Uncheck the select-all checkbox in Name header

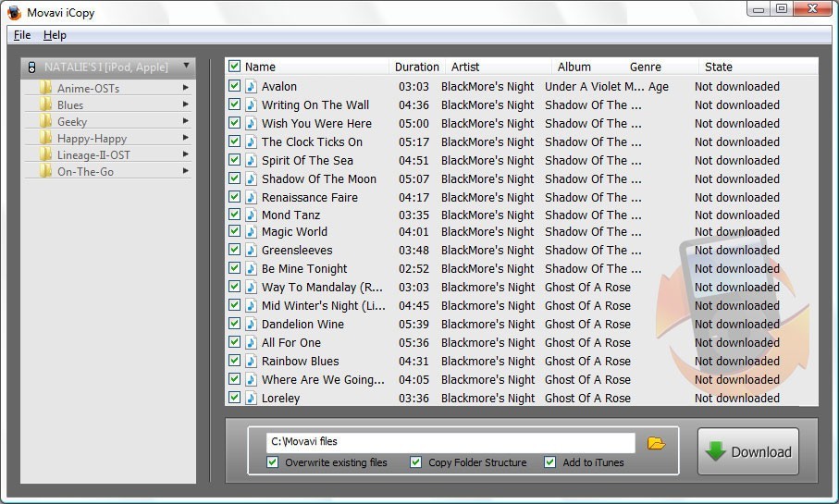pyautogui.click(x=234, y=67)
